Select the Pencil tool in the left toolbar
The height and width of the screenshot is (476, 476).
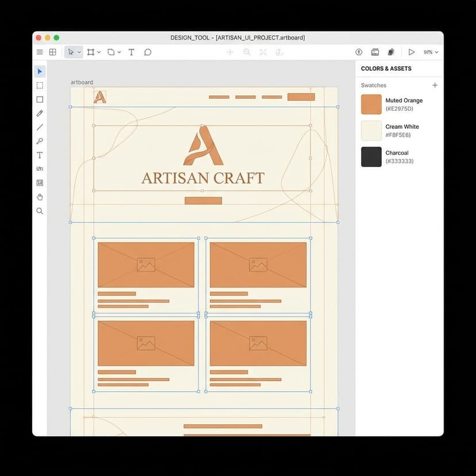tap(40, 113)
